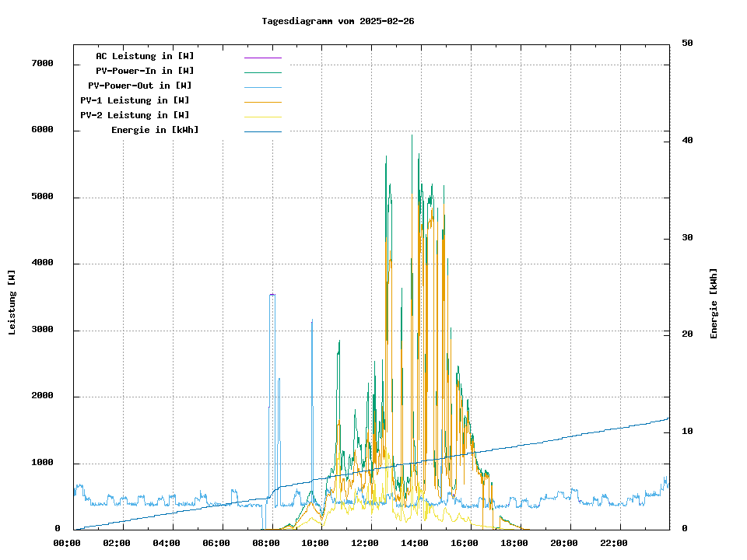Click the 50 value on the energy axis
The height and width of the screenshot is (560, 747).
687,44
